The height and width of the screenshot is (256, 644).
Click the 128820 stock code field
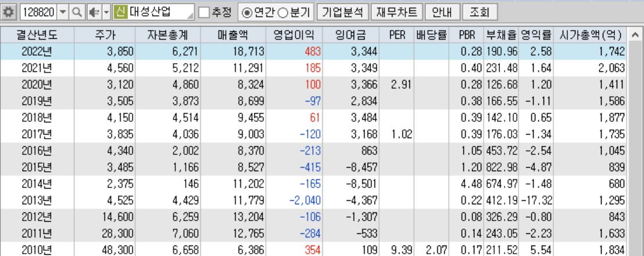click(x=38, y=12)
